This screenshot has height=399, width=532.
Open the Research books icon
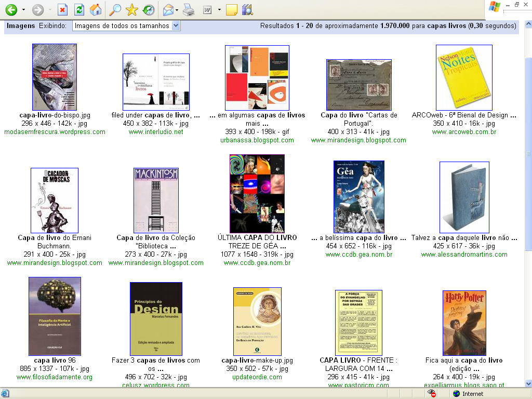point(247,9)
